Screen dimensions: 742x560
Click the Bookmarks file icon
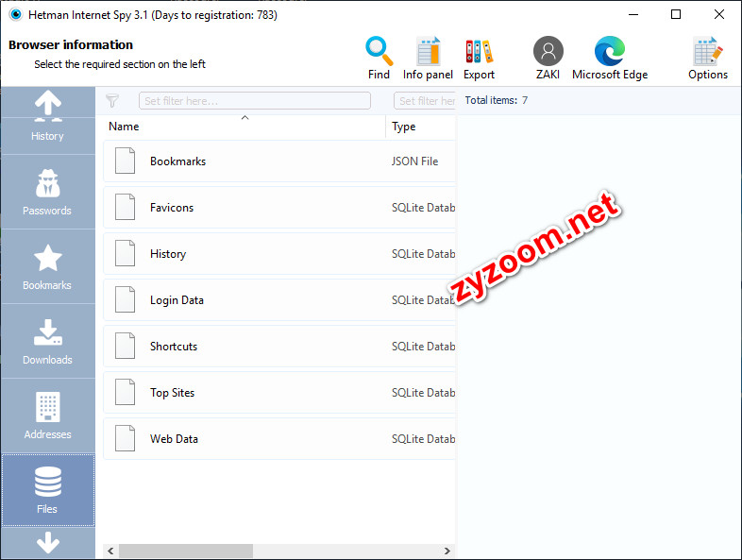pyautogui.click(x=125, y=161)
